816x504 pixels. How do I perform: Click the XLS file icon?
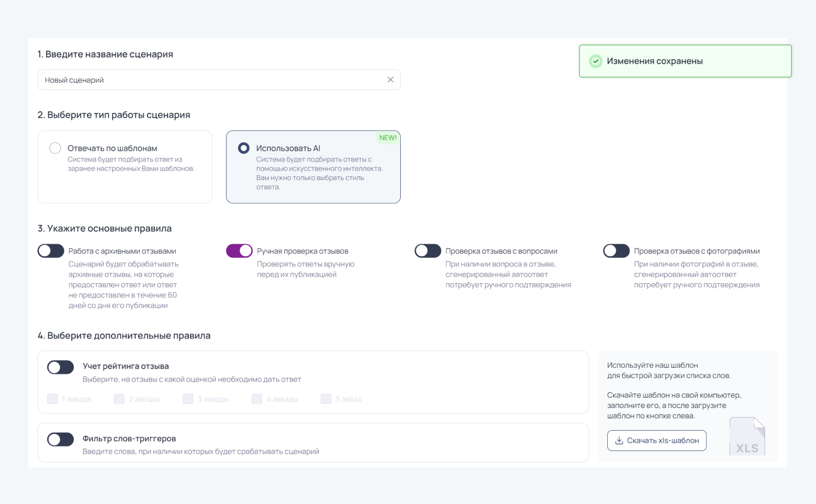coord(747,437)
